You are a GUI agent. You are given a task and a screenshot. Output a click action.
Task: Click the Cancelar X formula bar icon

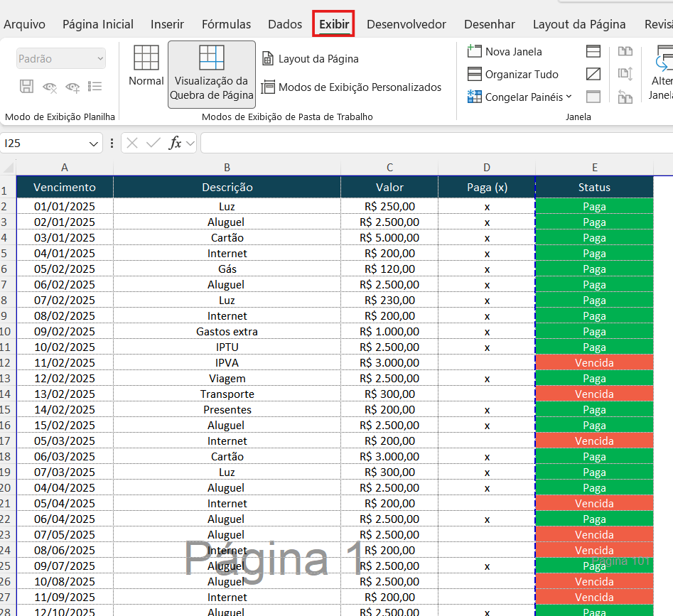[133, 143]
